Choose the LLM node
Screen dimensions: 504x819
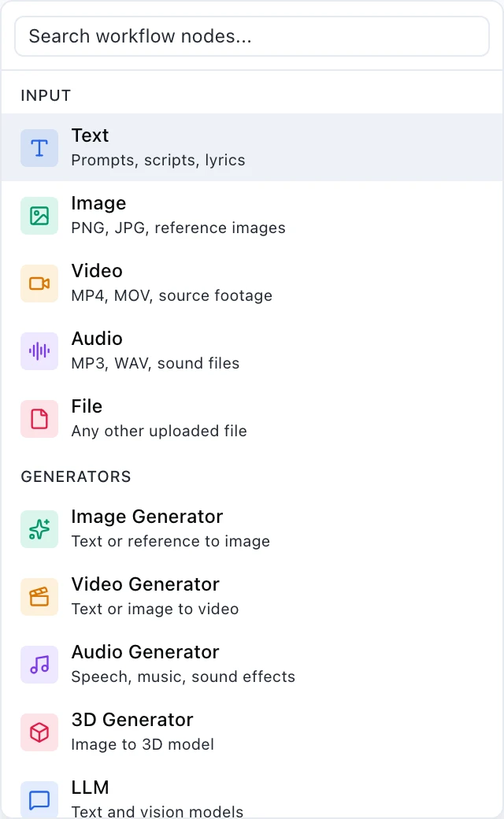[x=252, y=792]
